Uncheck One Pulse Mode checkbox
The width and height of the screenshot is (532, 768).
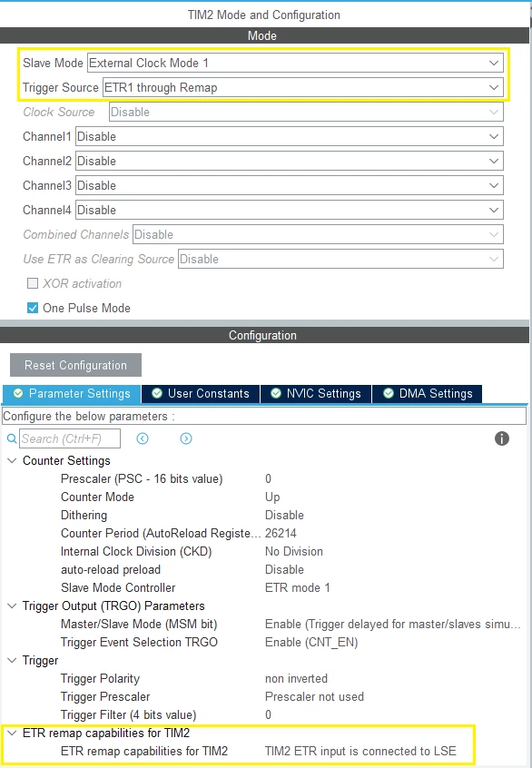click(33, 308)
